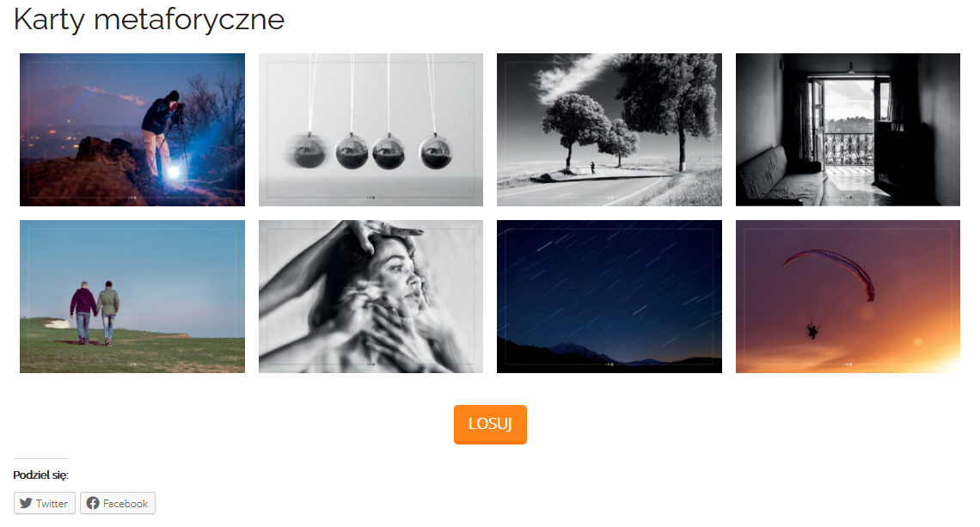This screenshot has height=527, width=980.
Task: Open the photographer with tripod card
Action: [132, 130]
